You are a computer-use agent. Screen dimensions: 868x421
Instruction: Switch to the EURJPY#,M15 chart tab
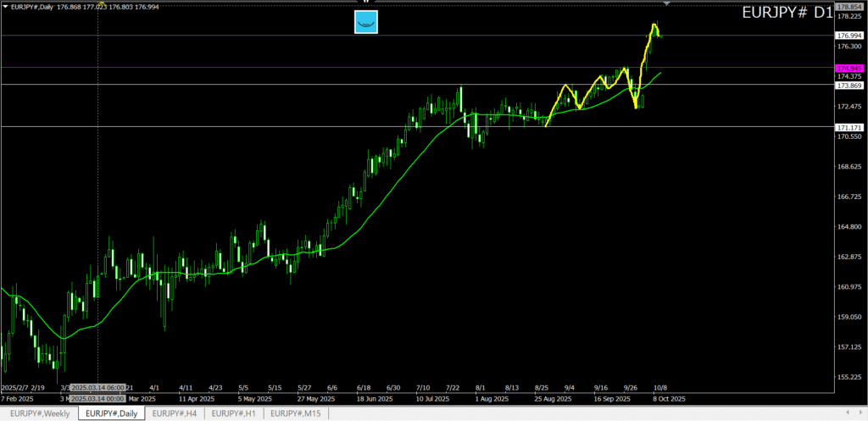(x=296, y=413)
